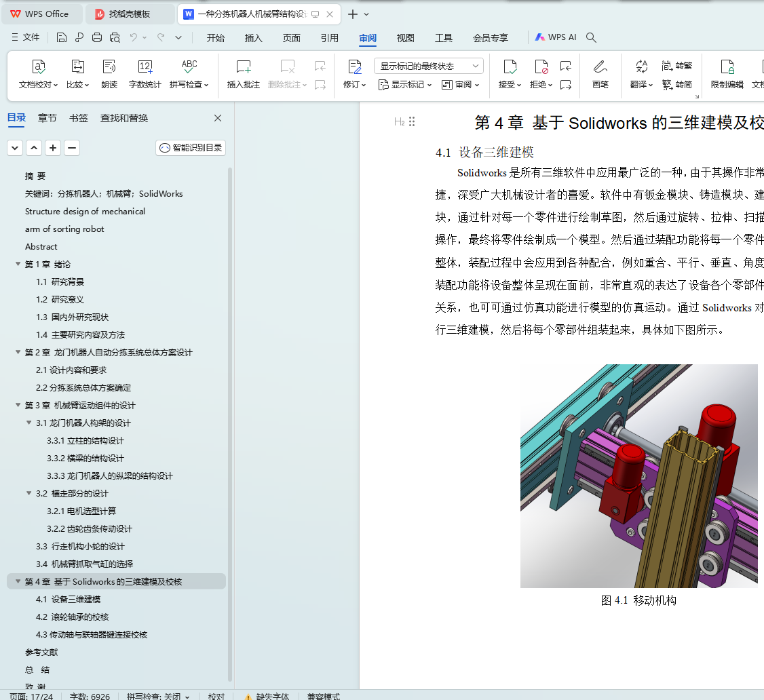Convert text with 转简 button
This screenshot has width=764, height=700.
point(676,85)
